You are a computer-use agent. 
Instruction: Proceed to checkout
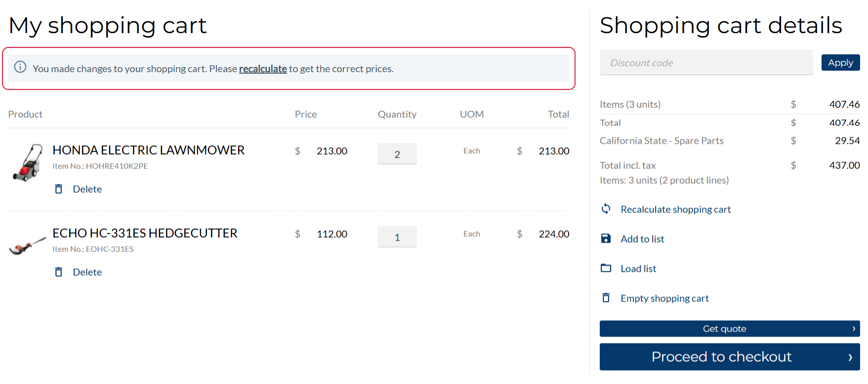(x=729, y=357)
